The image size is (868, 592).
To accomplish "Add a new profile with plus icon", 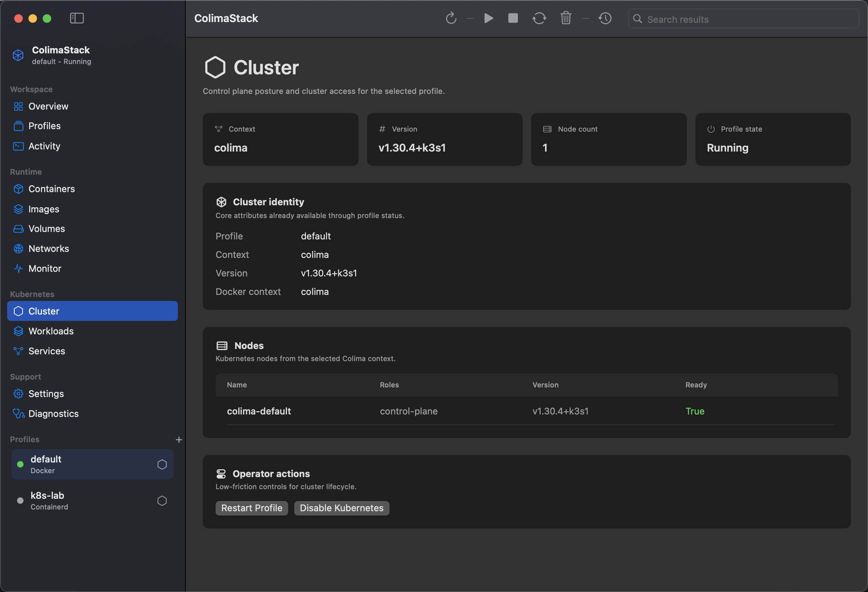I will tap(179, 440).
